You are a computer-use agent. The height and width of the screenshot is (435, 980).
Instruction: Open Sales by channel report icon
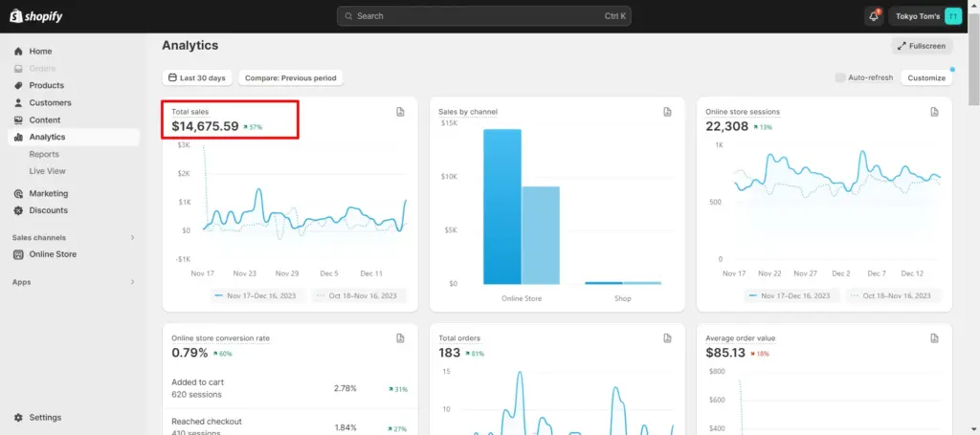(x=667, y=112)
